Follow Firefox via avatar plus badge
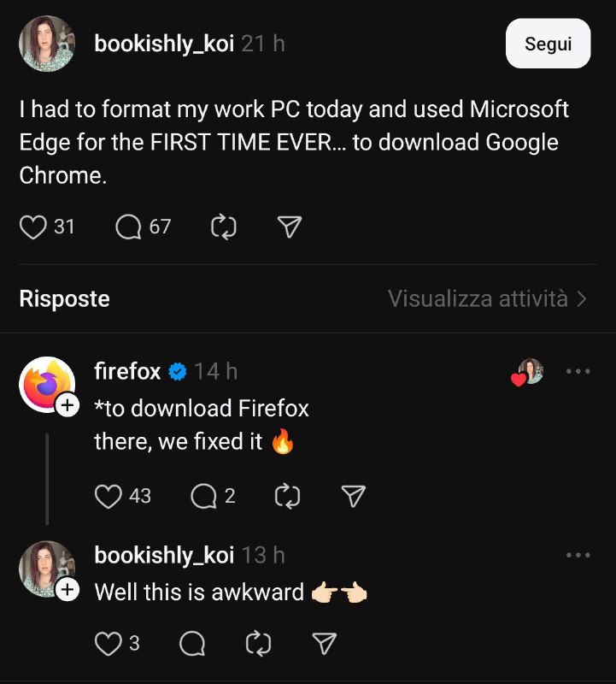Screen dimensions: 616x684 click(x=67, y=407)
